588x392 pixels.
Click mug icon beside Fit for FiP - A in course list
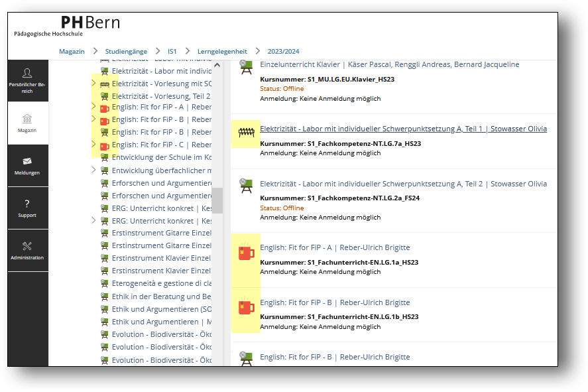click(246, 253)
